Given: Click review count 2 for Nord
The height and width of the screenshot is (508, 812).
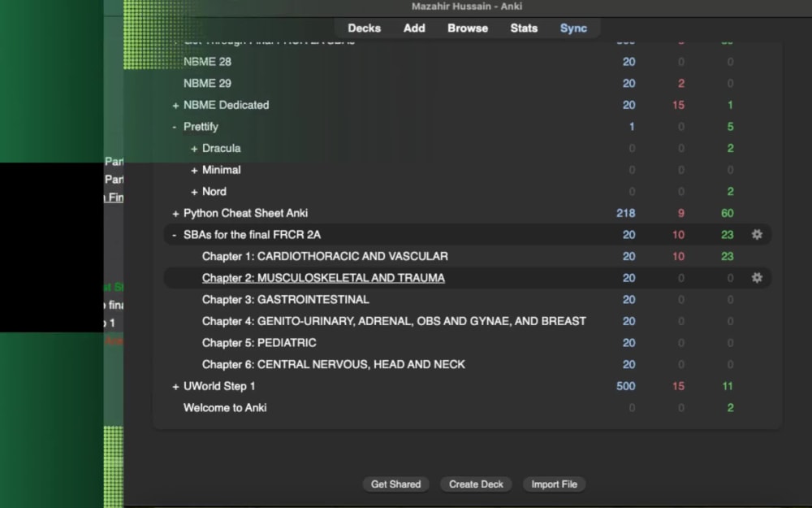Looking at the screenshot, I should coord(730,192).
